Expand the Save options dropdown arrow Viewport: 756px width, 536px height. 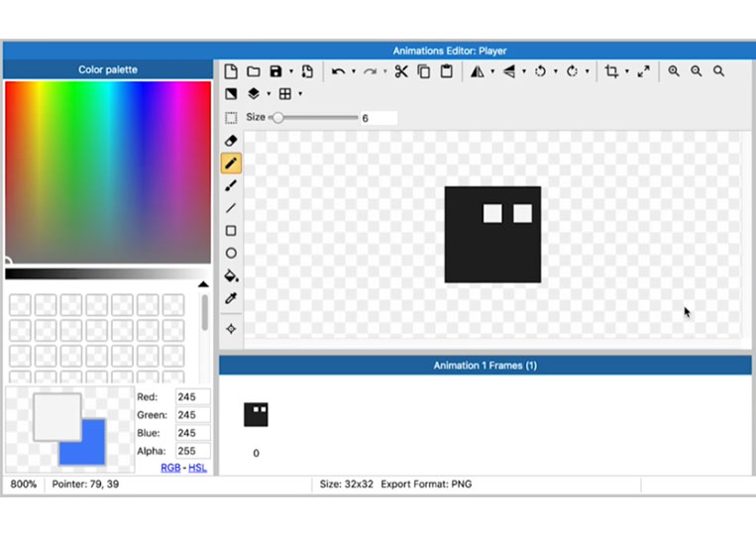point(290,71)
